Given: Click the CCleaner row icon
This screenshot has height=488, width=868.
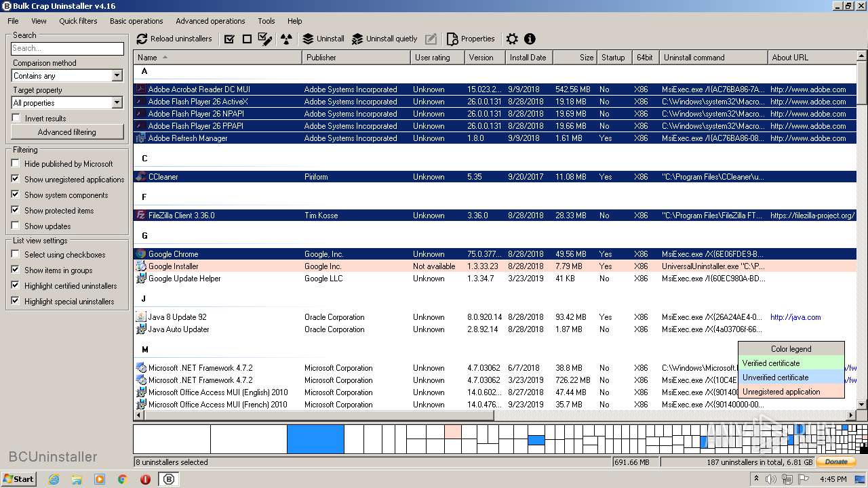Looking at the screenshot, I should 141,176.
